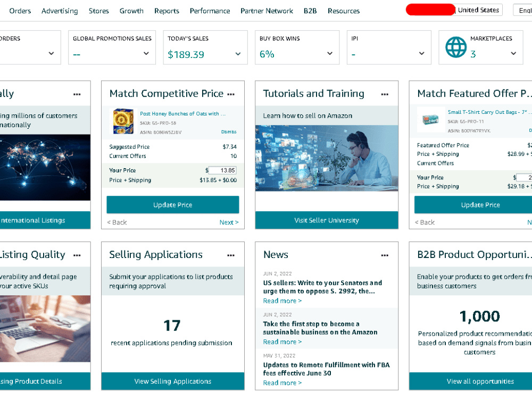Open the Stores menu
This screenshot has width=532, height=399.
99,11
